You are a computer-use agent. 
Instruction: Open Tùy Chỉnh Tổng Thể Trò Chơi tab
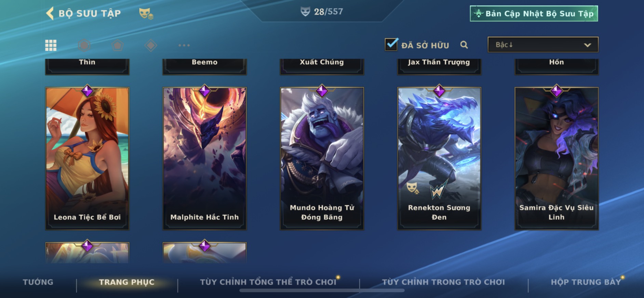268,282
